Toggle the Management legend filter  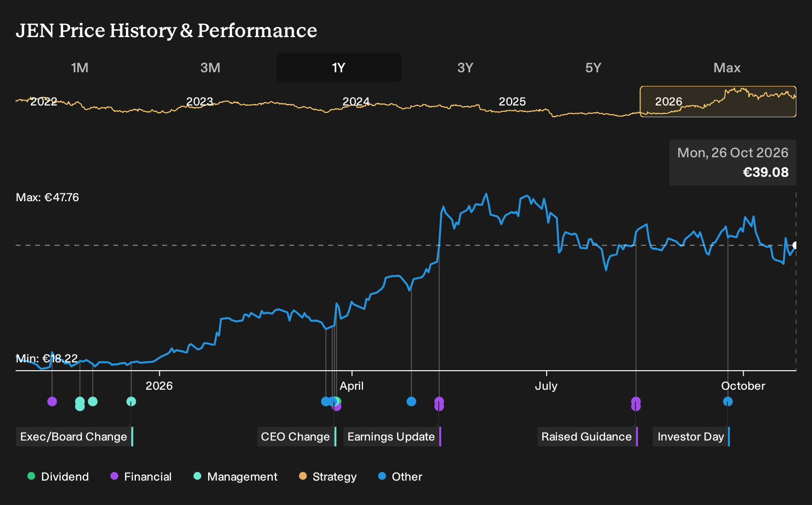[235, 477]
